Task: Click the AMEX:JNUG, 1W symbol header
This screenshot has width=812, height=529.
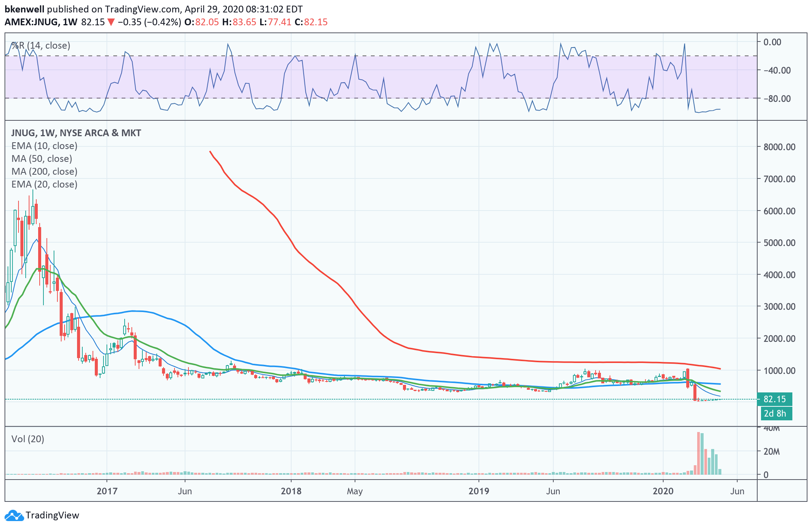Action: [x=41, y=22]
